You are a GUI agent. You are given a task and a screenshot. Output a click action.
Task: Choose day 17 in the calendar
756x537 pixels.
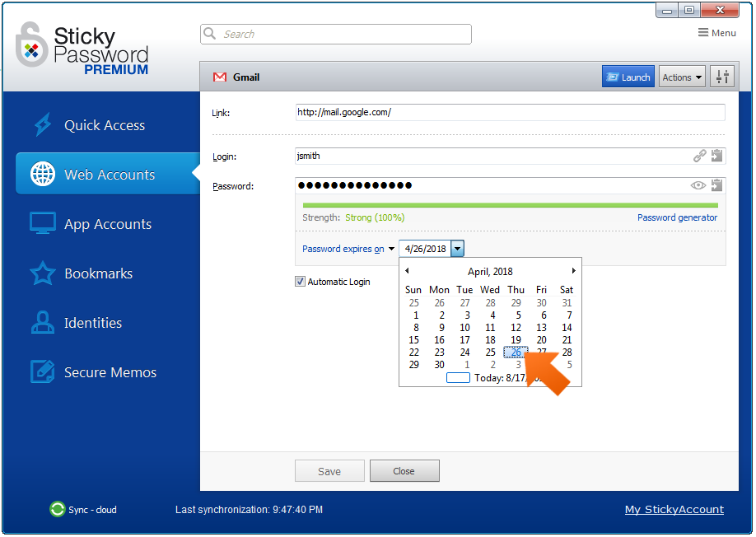[x=464, y=340]
